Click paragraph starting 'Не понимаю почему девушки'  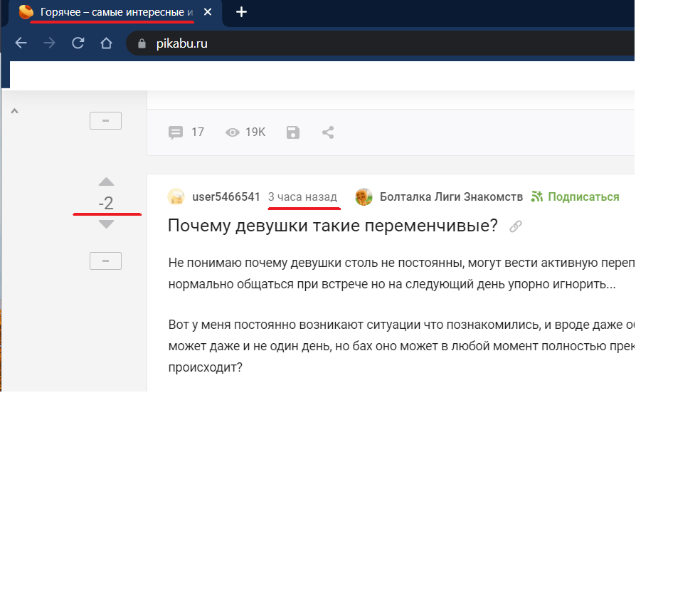[401, 273]
